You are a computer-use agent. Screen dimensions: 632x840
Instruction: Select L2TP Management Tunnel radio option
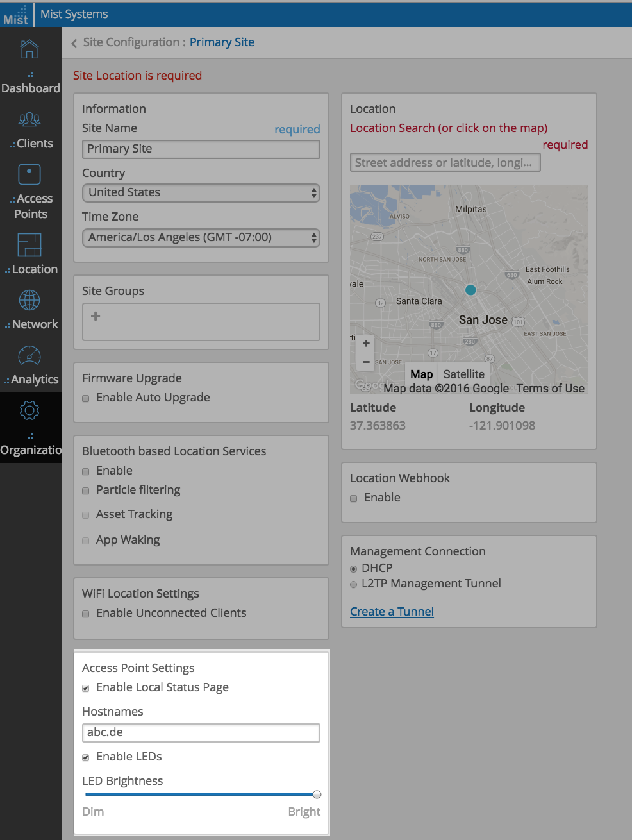353,584
